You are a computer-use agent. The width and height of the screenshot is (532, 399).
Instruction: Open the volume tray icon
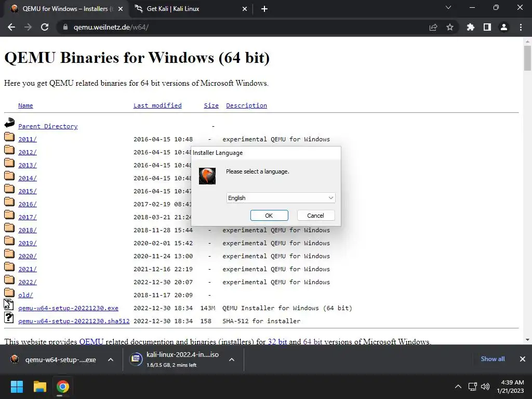(x=485, y=387)
